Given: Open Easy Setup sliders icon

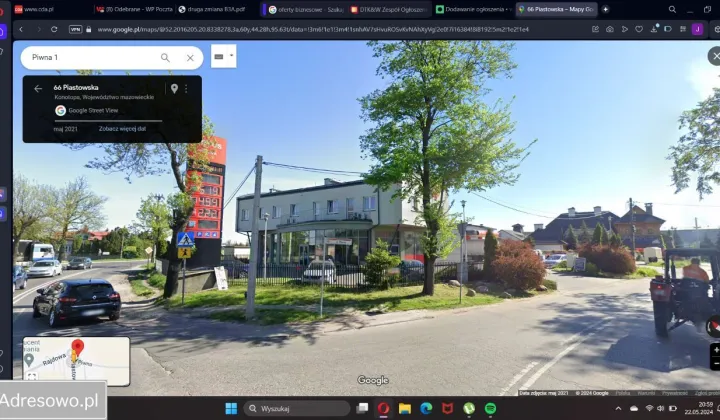Looking at the screenshot, I should point(683,29).
